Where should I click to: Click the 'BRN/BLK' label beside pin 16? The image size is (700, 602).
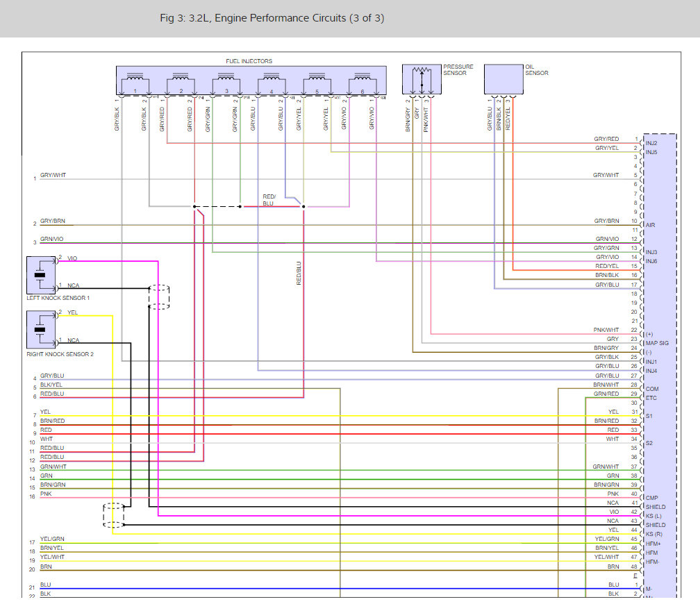(607, 275)
